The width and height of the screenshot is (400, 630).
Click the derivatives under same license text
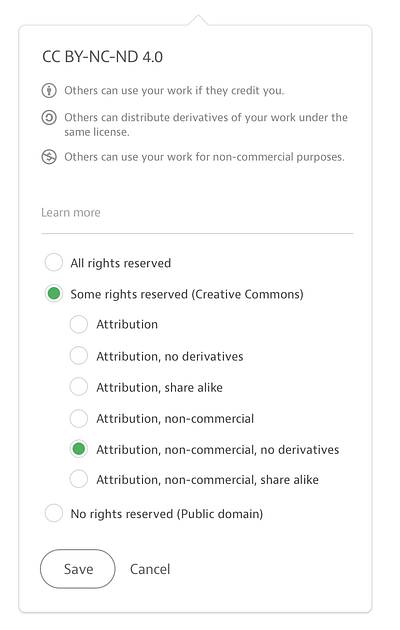point(206,125)
